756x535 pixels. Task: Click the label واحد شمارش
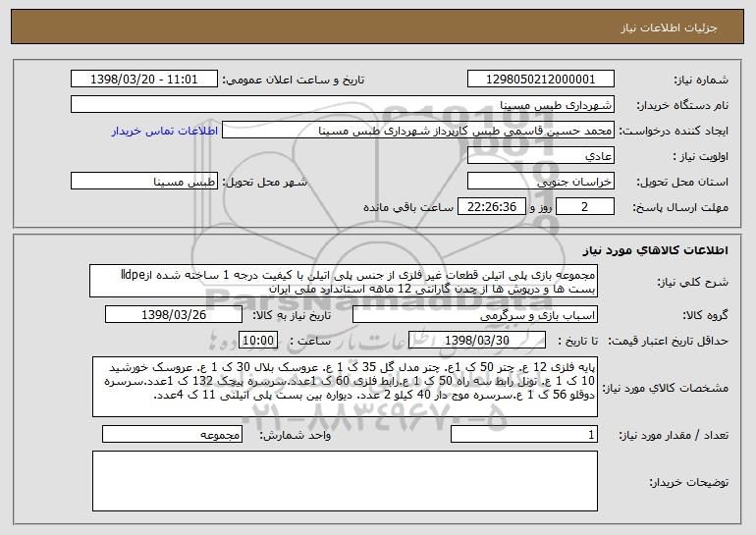[296, 435]
